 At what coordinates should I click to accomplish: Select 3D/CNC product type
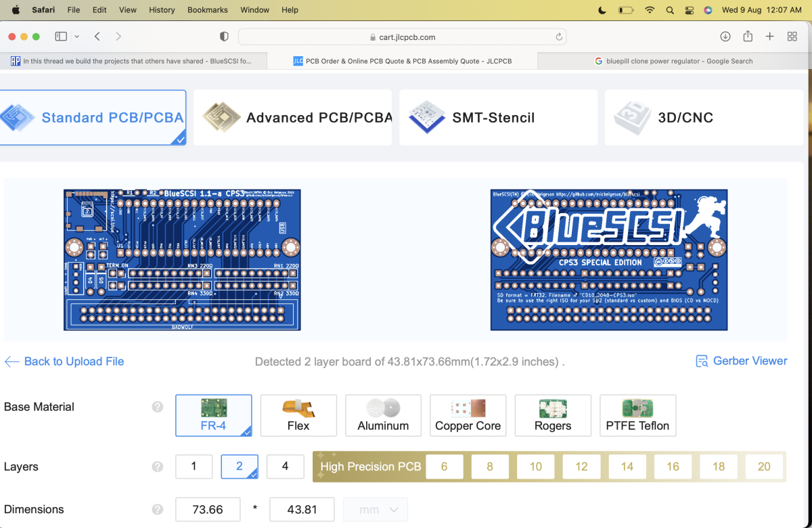[704, 118]
